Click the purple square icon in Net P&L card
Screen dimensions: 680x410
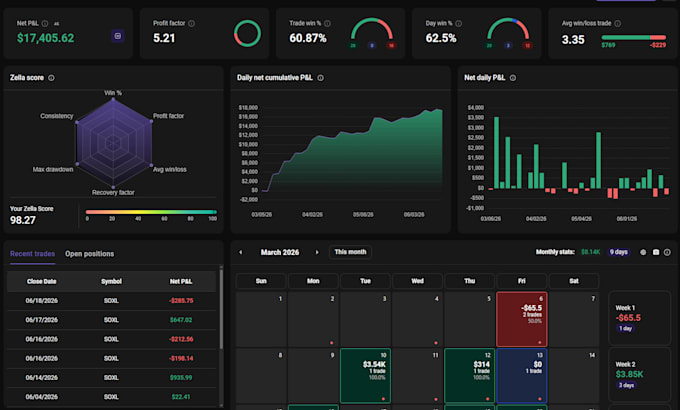click(x=118, y=36)
